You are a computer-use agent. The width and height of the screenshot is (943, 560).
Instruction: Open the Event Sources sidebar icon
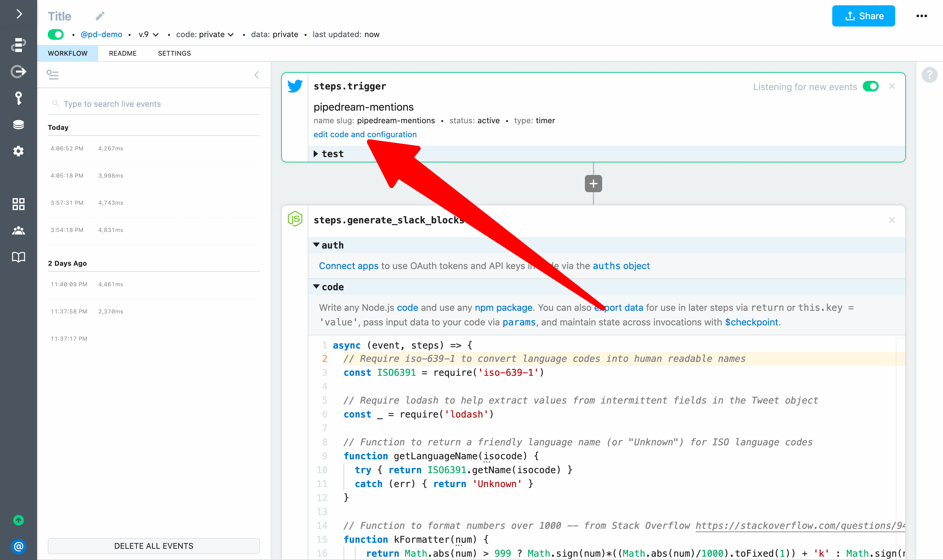point(18,71)
